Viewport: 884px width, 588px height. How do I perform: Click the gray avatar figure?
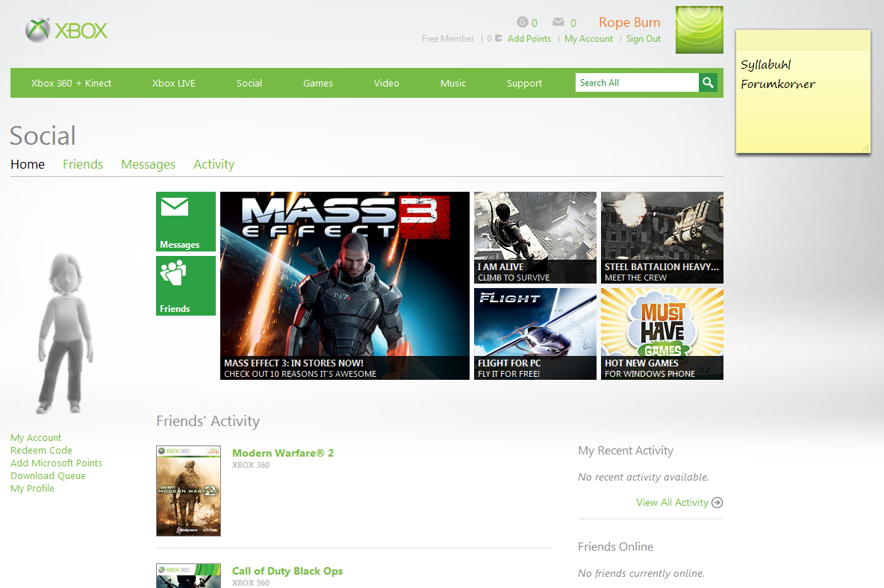[66, 333]
